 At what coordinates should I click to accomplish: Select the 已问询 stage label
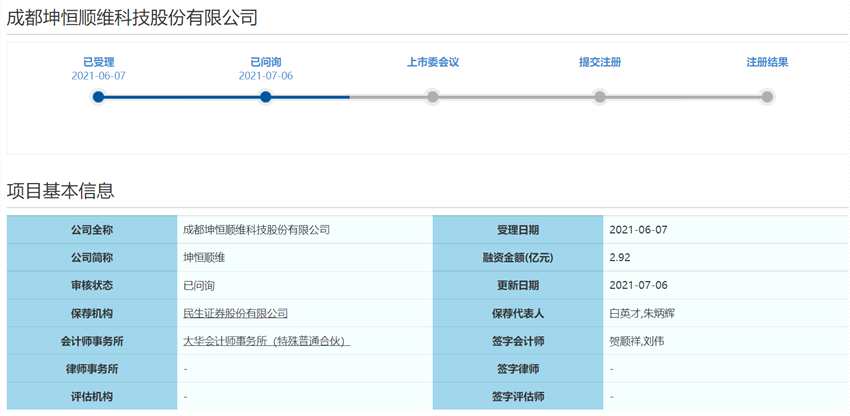(x=266, y=62)
